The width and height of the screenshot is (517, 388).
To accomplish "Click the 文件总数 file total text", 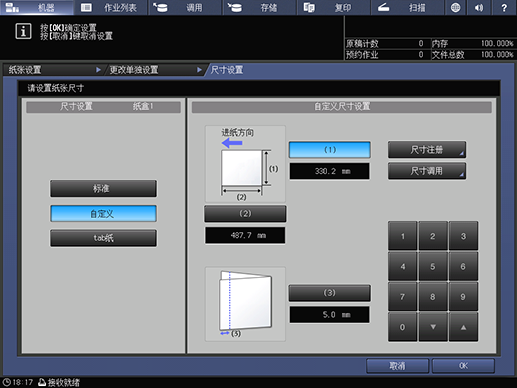I will (448, 55).
